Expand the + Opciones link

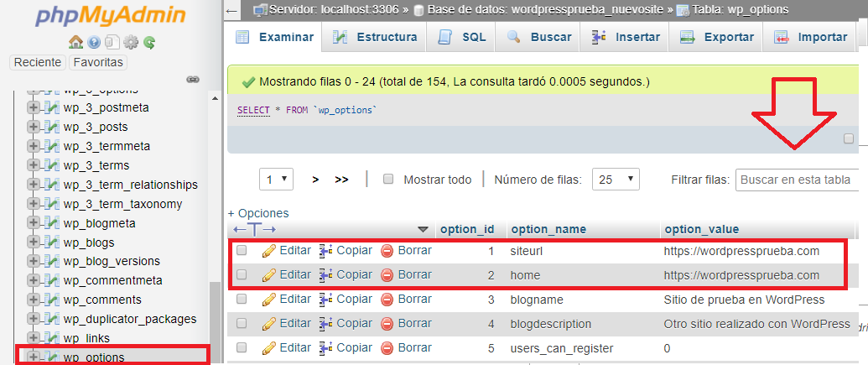[258, 213]
